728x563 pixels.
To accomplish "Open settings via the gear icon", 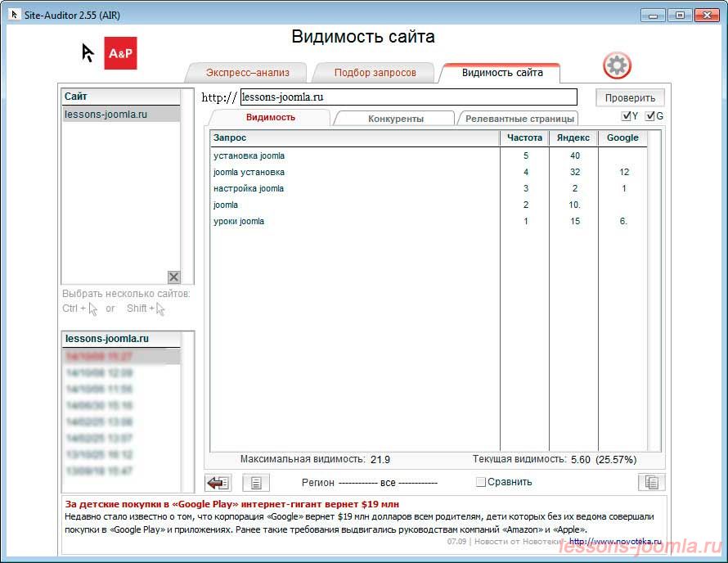I will pyautogui.click(x=617, y=65).
